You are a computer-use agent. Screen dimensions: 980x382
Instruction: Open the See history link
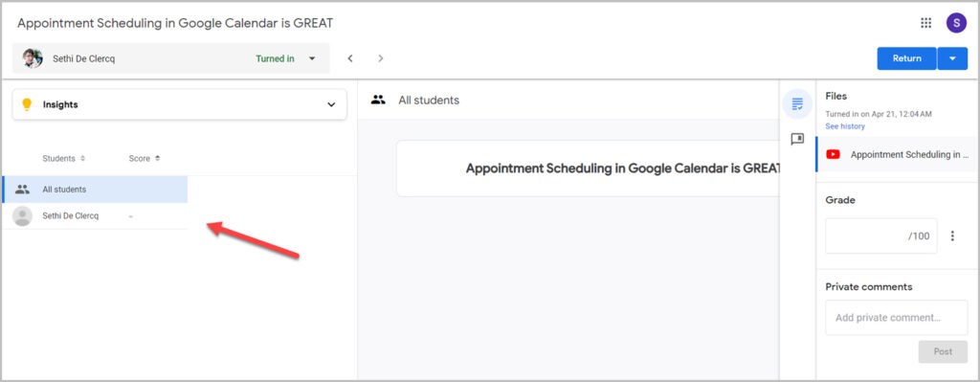pos(845,126)
